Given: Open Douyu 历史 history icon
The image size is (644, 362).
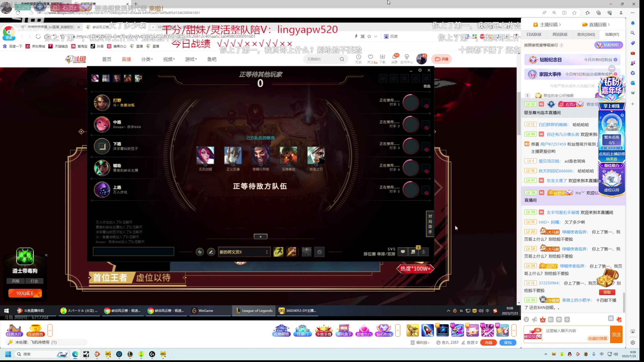Looking at the screenshot, I should pos(358,59).
